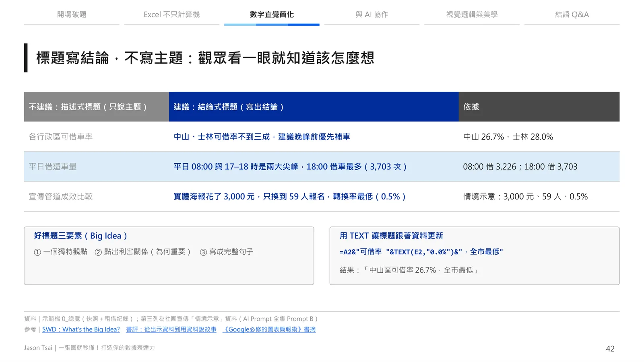
Task: Click the 用 TEXT 讓標題跟著資料更新 heading
Action: click(x=391, y=236)
